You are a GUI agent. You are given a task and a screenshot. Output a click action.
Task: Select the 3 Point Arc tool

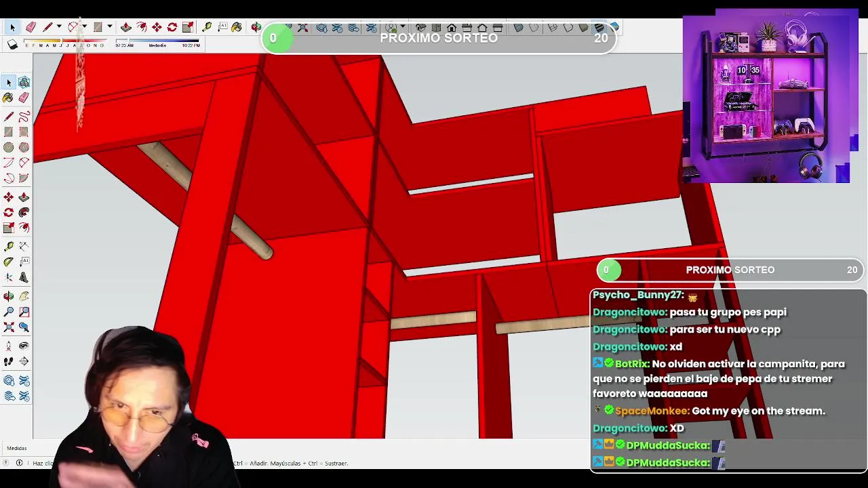coord(9,179)
